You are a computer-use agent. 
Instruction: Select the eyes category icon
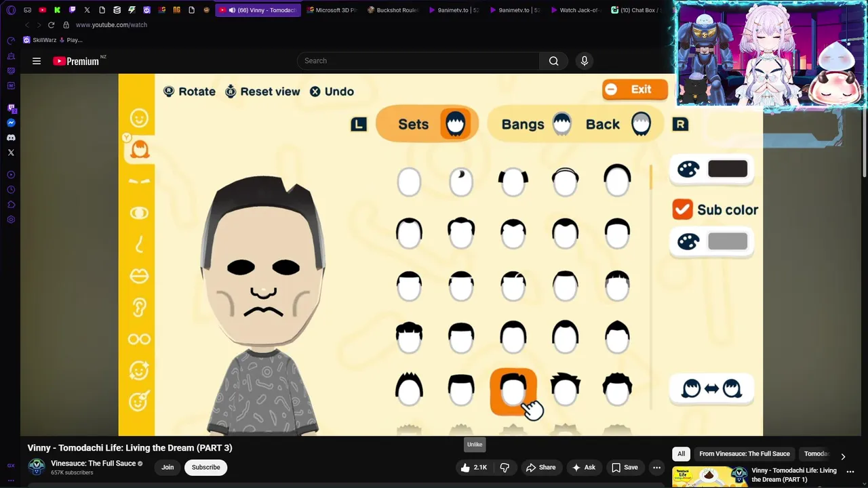(x=139, y=213)
